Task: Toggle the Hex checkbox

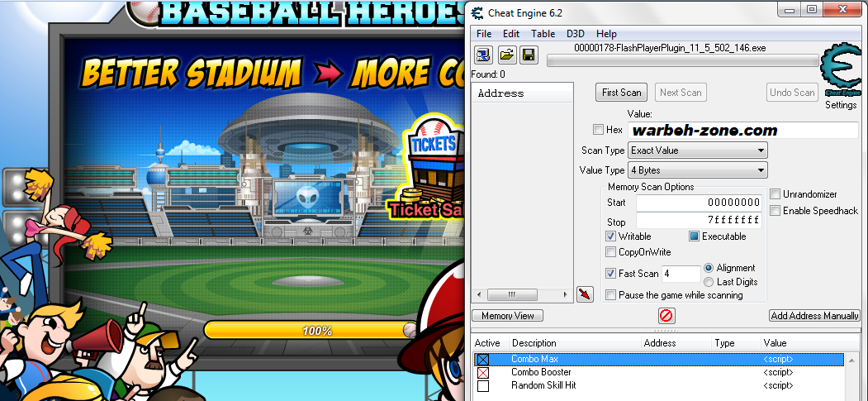Action: tap(598, 130)
